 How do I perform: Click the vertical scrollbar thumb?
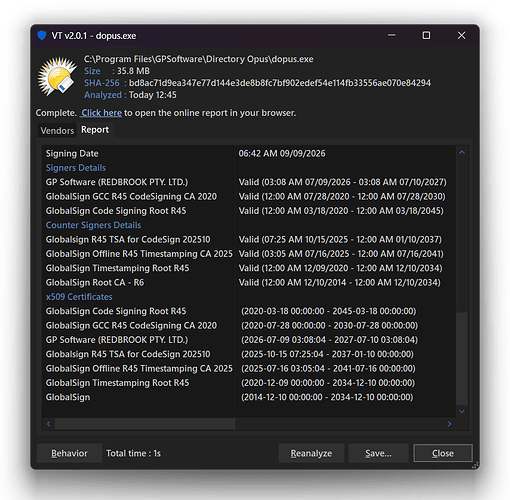click(462, 358)
